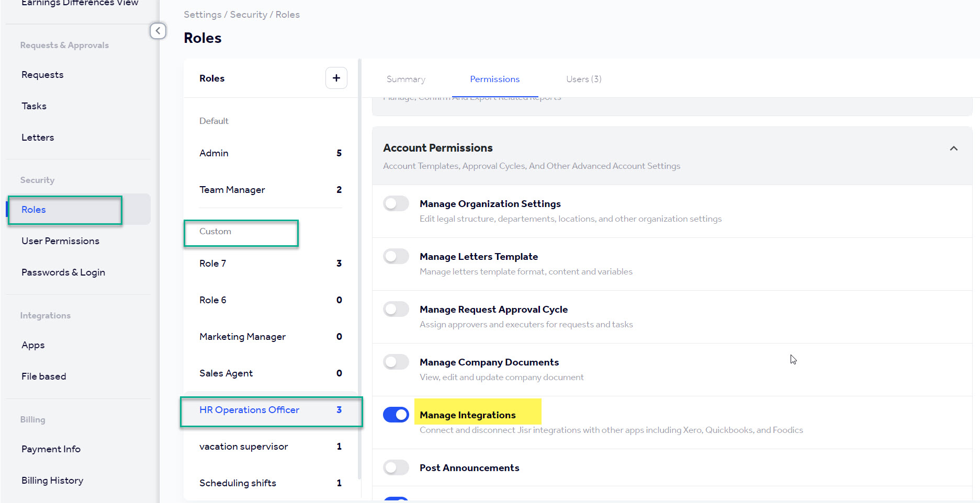Navigate to User Permissions in the sidebar
The image size is (980, 503).
coord(61,241)
